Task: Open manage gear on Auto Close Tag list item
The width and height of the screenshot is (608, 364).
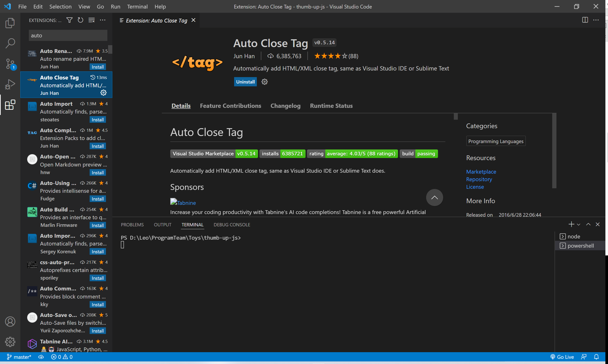Action: click(104, 93)
